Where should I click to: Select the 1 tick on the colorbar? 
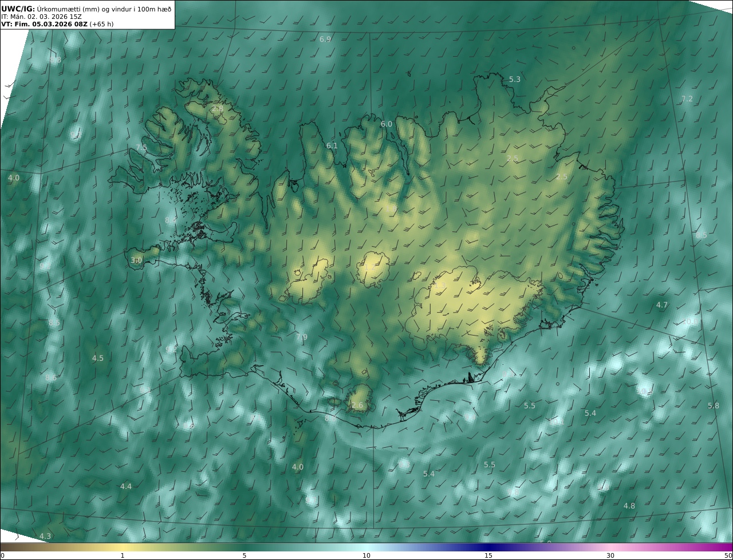pyautogui.click(x=123, y=555)
